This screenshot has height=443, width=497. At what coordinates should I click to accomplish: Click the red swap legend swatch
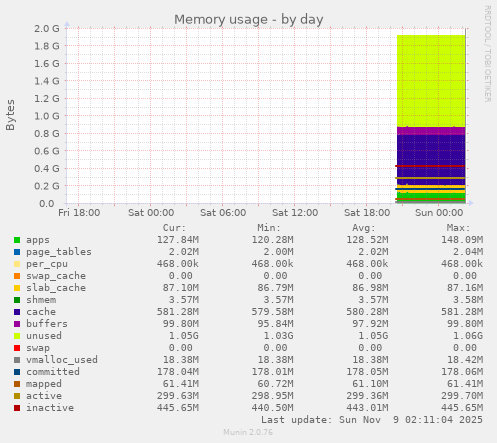tap(17, 348)
